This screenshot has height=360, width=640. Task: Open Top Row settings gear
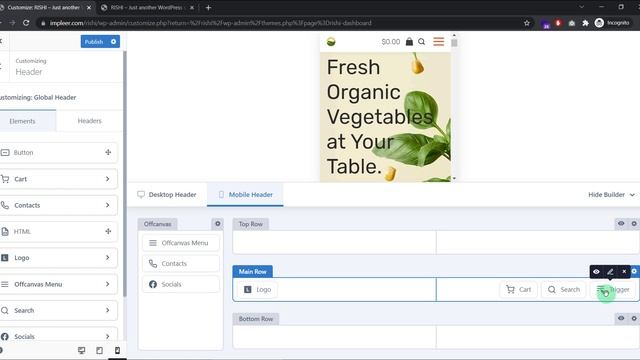tap(634, 224)
